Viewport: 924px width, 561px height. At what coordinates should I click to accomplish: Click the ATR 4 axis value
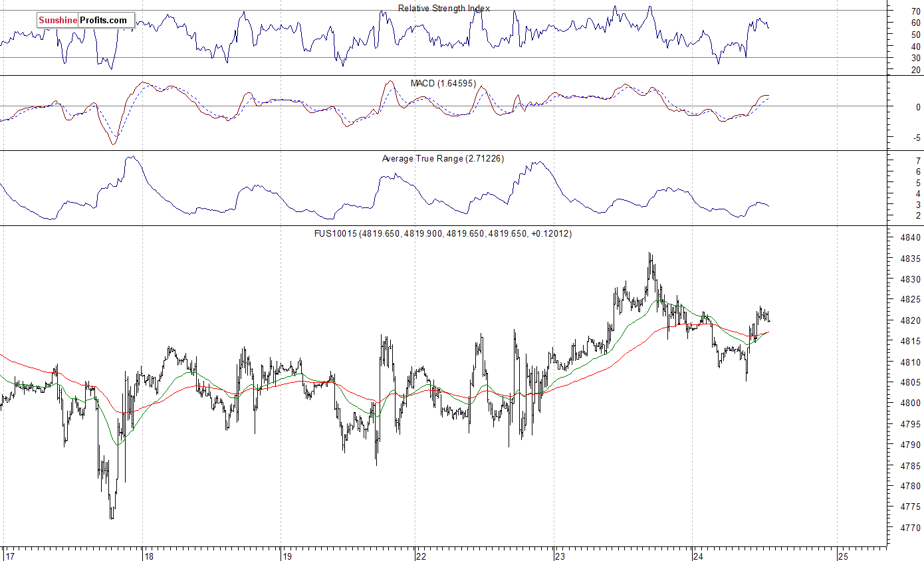click(918, 194)
